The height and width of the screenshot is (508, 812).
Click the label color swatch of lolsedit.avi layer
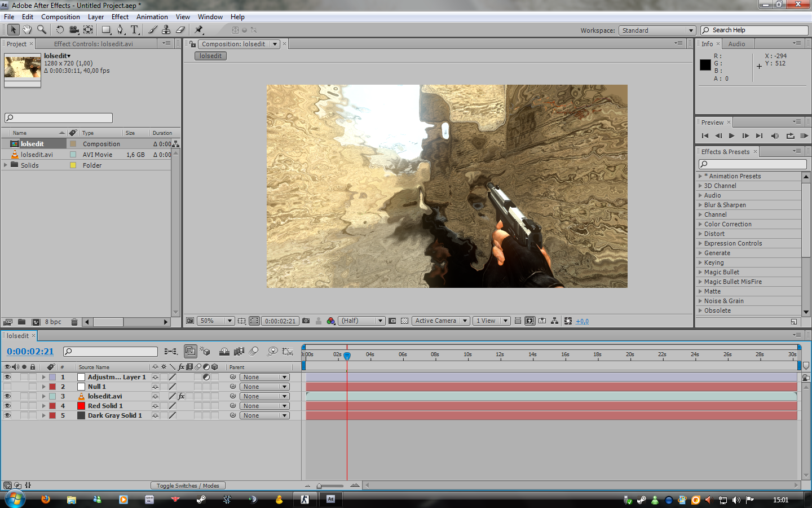point(52,396)
